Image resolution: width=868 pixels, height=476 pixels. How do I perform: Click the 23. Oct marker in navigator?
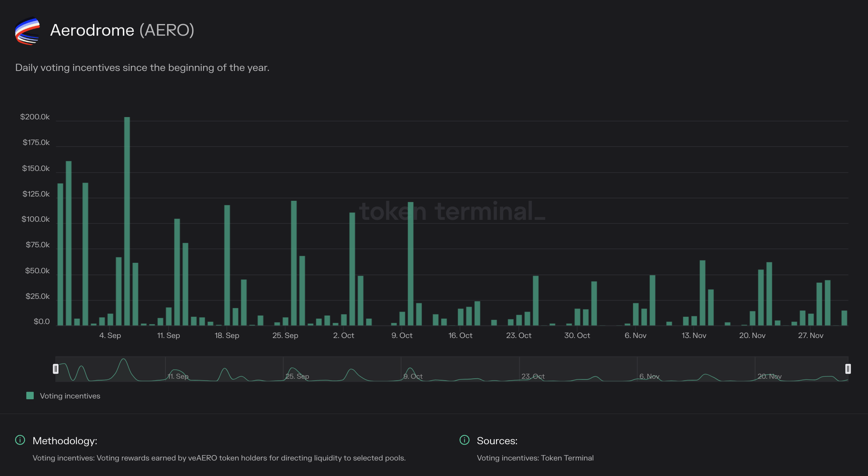[533, 376]
